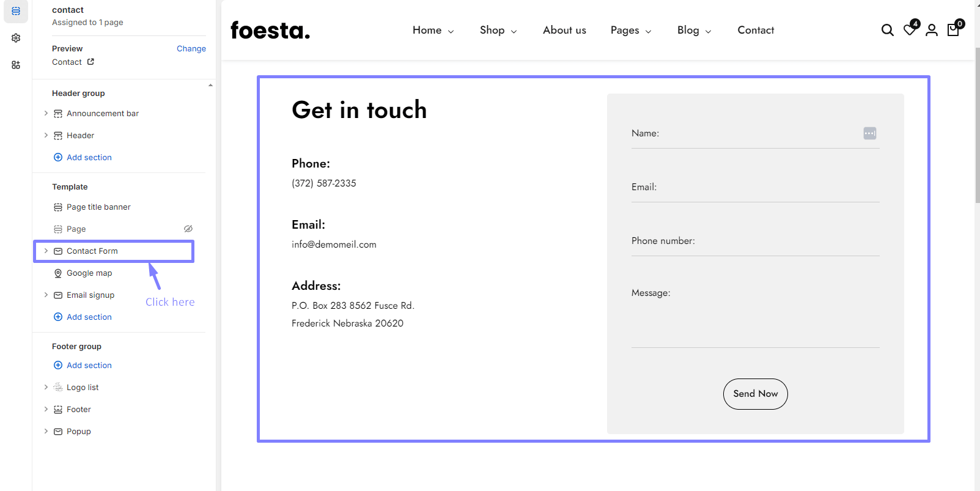Open theme settings gear icon
The width and height of the screenshot is (980, 491).
coord(16,38)
